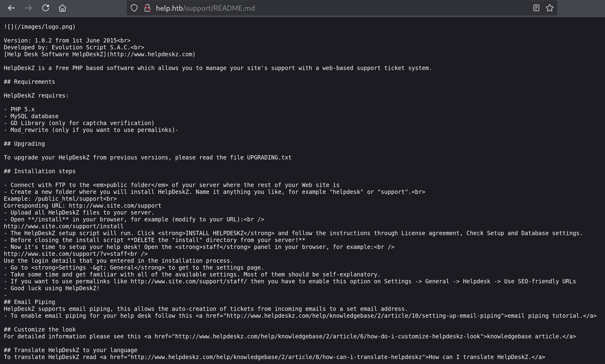Click the 'UPGRADING.txt' filename text
The width and height of the screenshot is (605, 364).
[269, 157]
